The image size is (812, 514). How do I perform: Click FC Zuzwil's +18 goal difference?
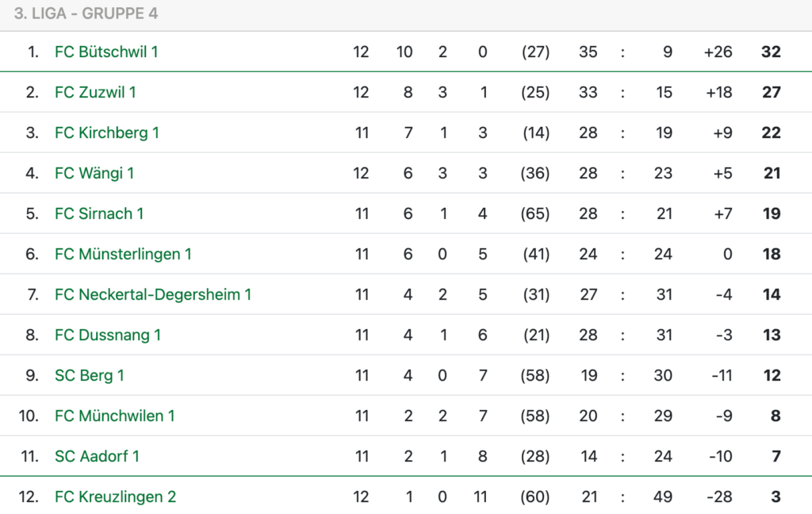[x=718, y=92]
